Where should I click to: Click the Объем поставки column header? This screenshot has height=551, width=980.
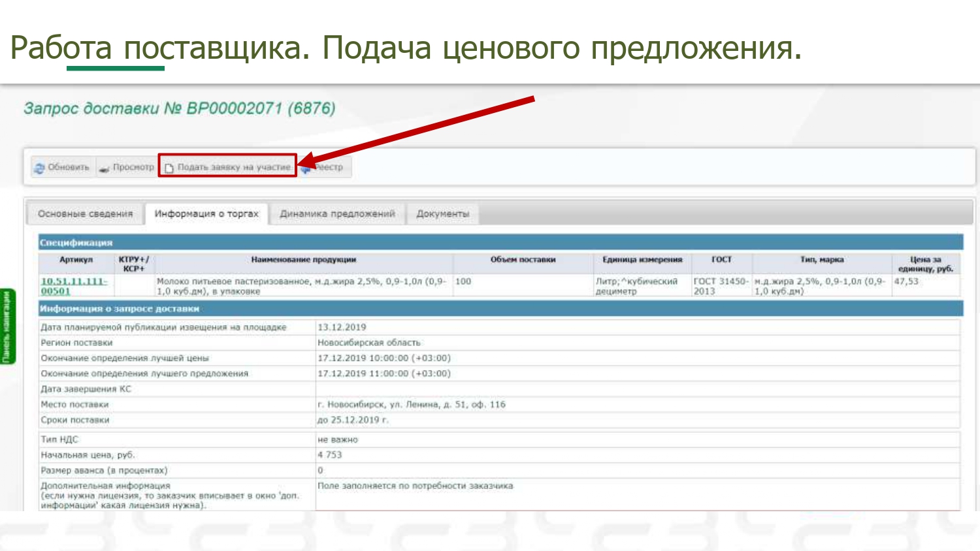click(523, 260)
